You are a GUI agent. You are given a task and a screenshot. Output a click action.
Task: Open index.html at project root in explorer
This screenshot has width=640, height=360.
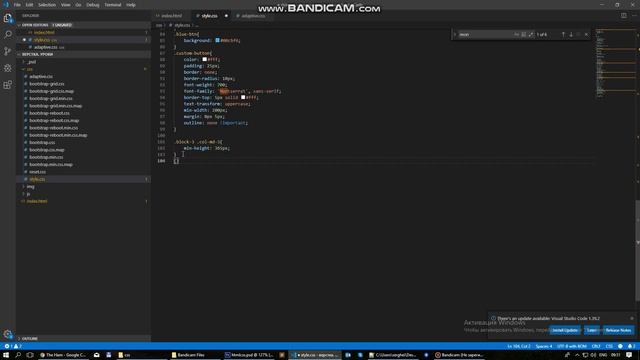(37, 201)
